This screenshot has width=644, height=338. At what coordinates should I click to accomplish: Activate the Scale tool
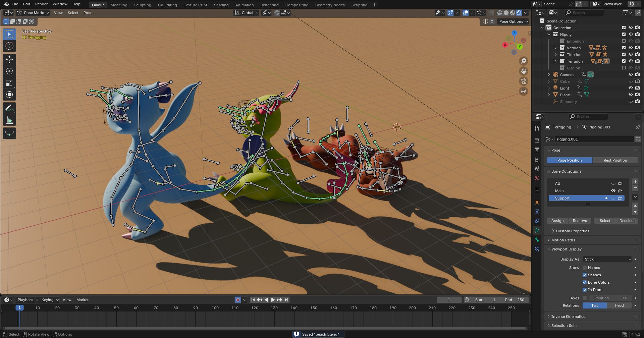pos(9,83)
